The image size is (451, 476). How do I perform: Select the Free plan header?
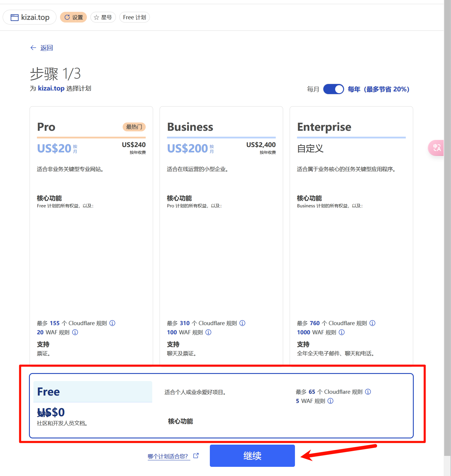click(x=93, y=392)
